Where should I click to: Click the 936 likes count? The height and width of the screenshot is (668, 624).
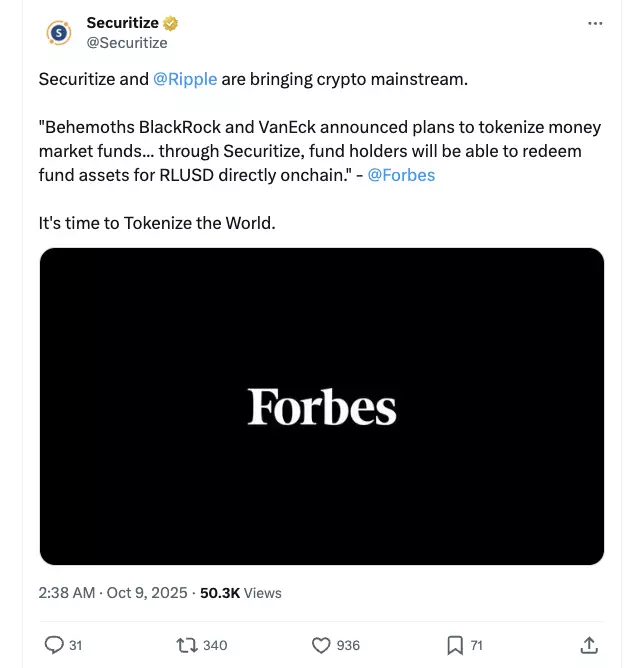[x=348, y=645]
